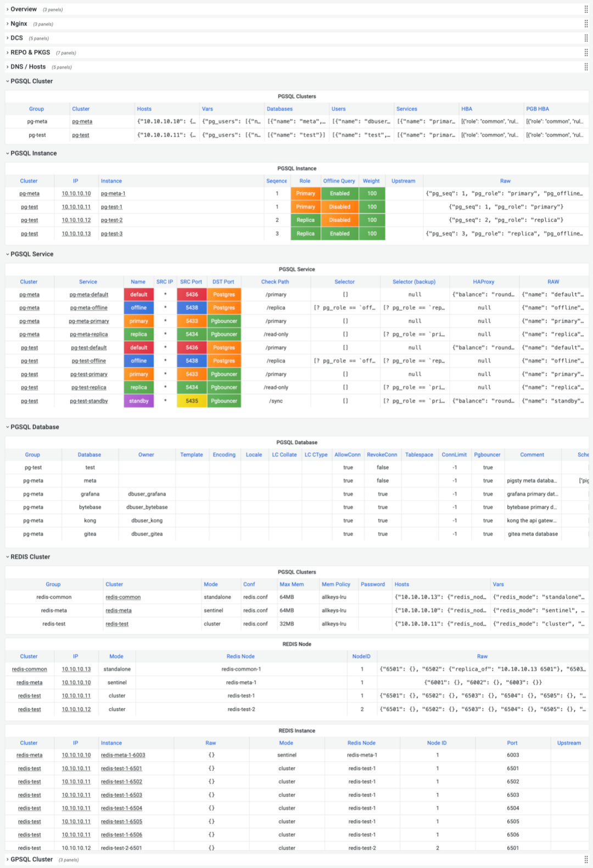The image size is (593, 868).
Task: Expand the Overview dashboard row
Action: tap(8, 9)
